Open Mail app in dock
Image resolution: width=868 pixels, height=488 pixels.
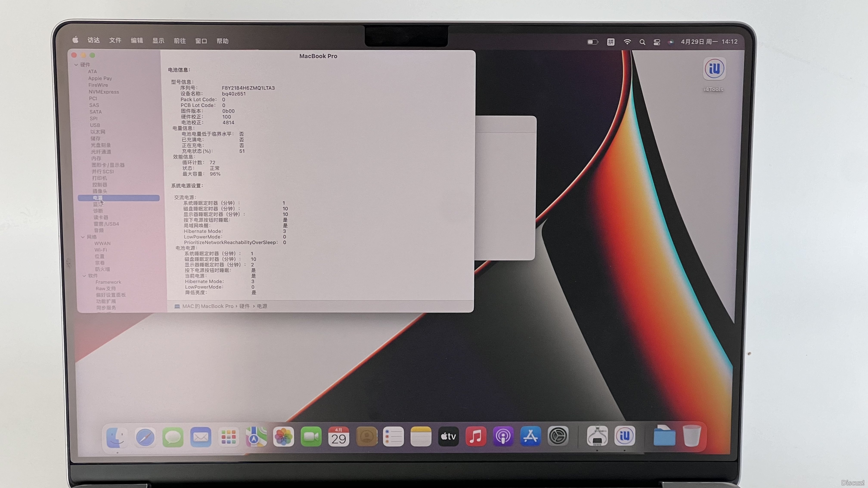200,437
